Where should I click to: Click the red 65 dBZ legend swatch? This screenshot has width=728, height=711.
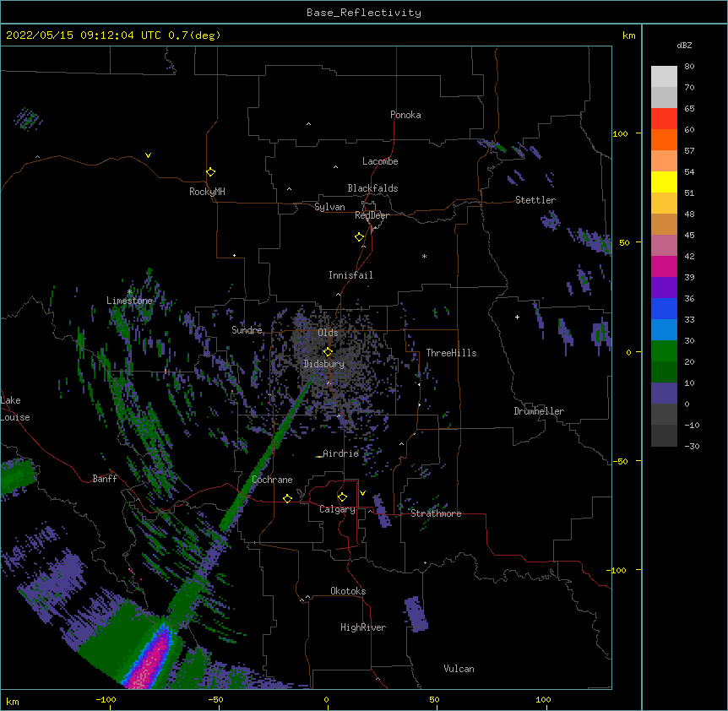[664, 119]
